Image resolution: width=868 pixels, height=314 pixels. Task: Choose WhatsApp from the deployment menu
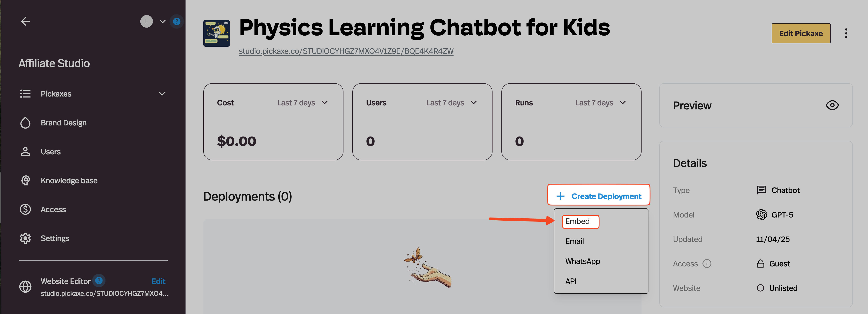tap(583, 261)
